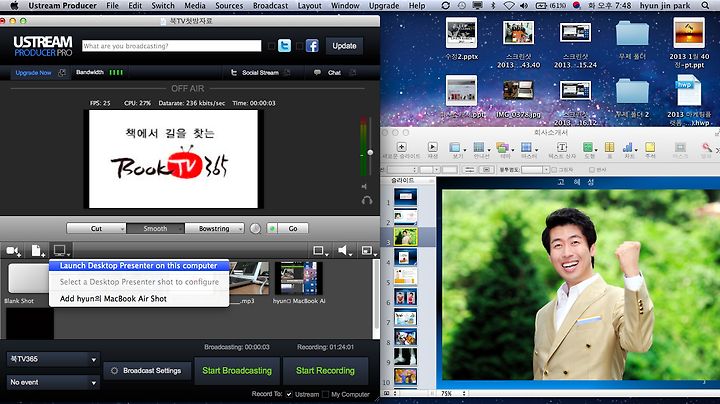Open the Upgrade menu

coord(384,6)
